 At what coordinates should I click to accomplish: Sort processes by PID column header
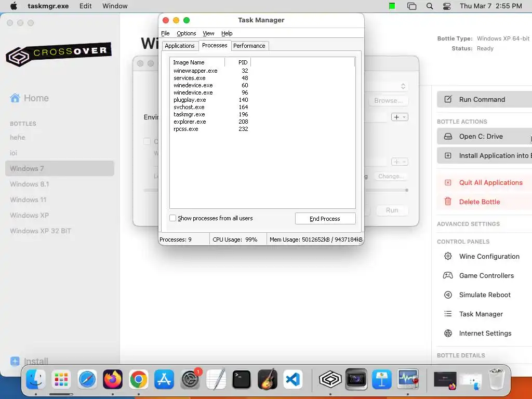pyautogui.click(x=238, y=62)
